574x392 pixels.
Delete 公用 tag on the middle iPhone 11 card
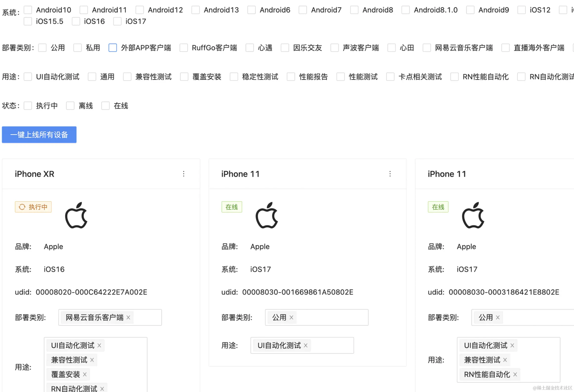[291, 317]
